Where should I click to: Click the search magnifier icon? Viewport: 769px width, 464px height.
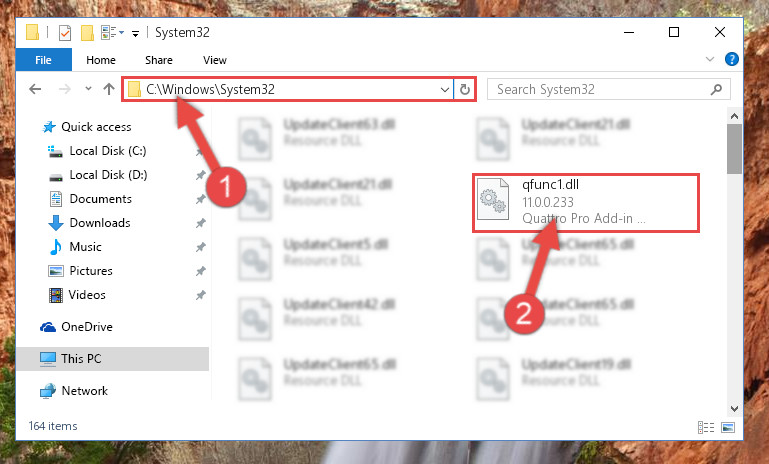tap(716, 89)
